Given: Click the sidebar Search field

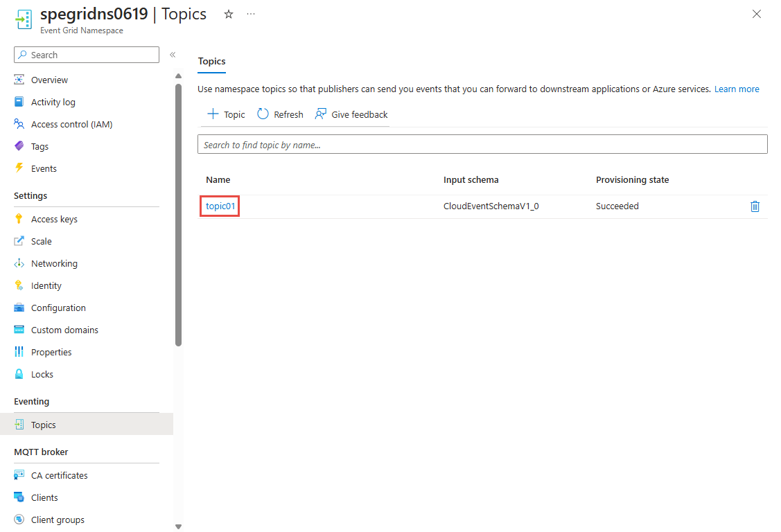Looking at the screenshot, I should [x=87, y=55].
